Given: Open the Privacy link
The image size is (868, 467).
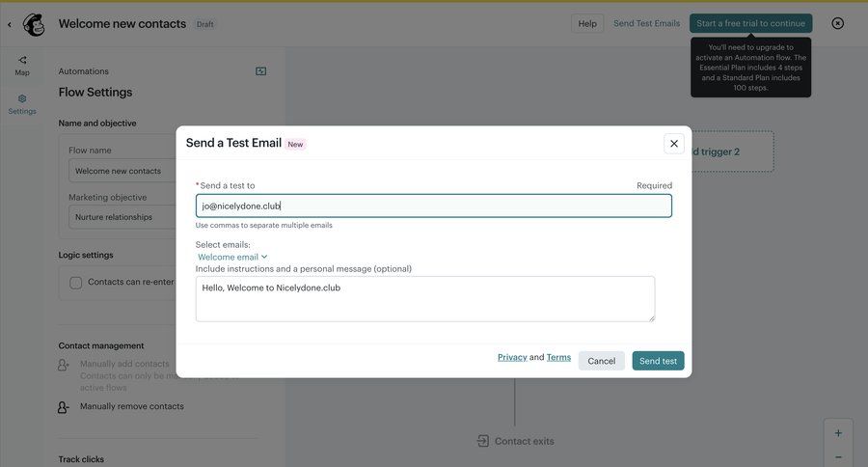Looking at the screenshot, I should [x=512, y=357].
